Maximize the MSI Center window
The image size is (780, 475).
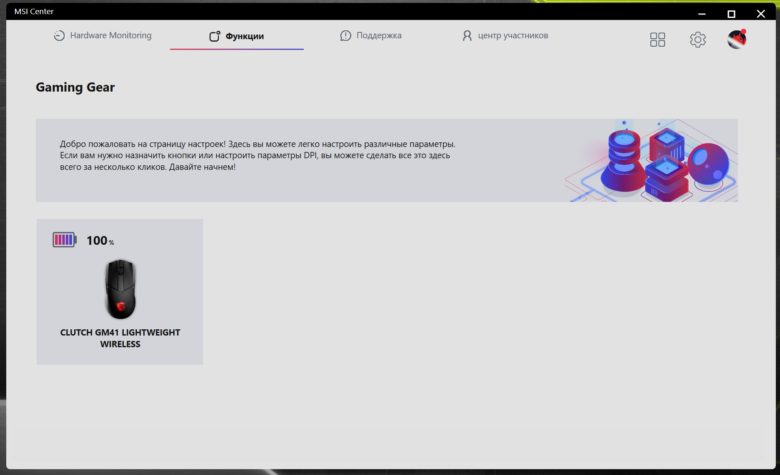coord(731,13)
